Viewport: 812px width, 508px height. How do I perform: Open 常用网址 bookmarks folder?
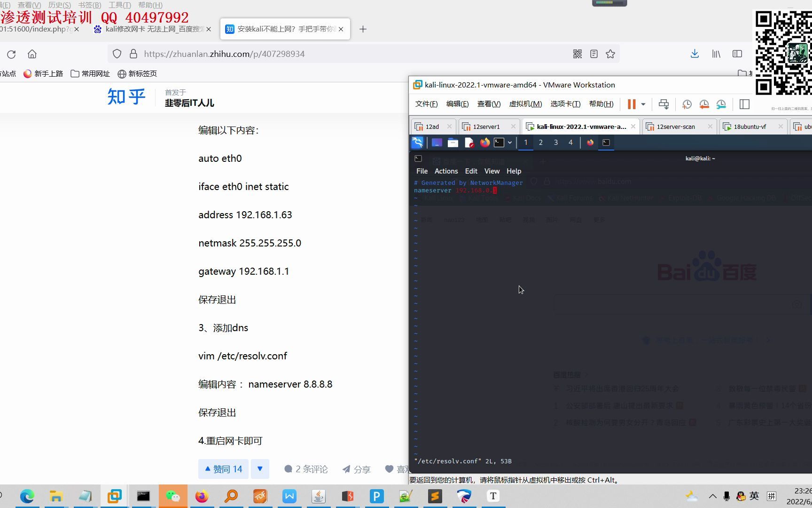click(x=90, y=74)
